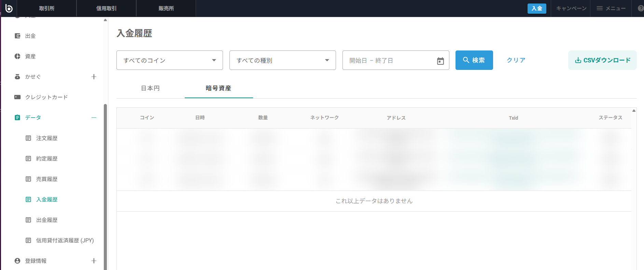Image resolution: width=644 pixels, height=270 pixels.
Task: Click the 開始日 − 終了日 date range field
Action: [x=396, y=60]
